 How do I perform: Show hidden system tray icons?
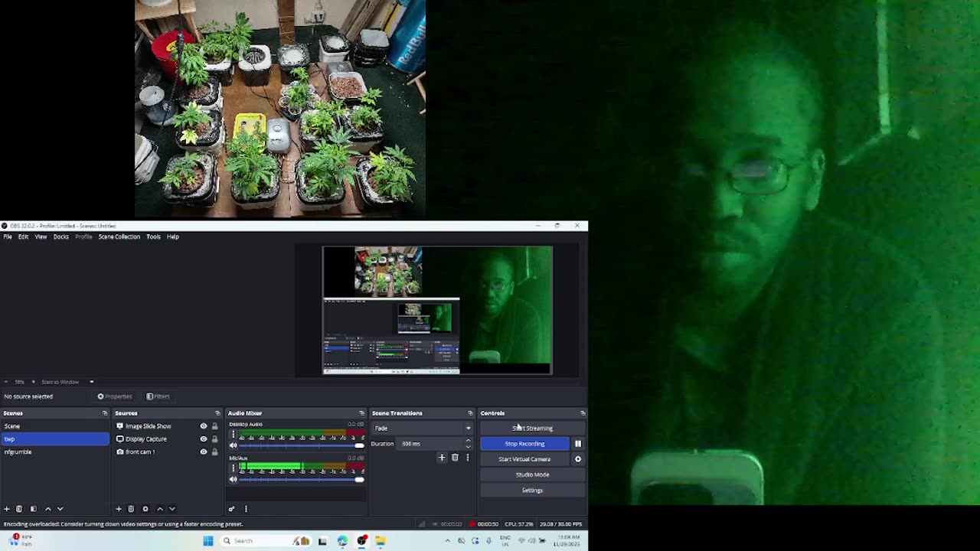[448, 541]
